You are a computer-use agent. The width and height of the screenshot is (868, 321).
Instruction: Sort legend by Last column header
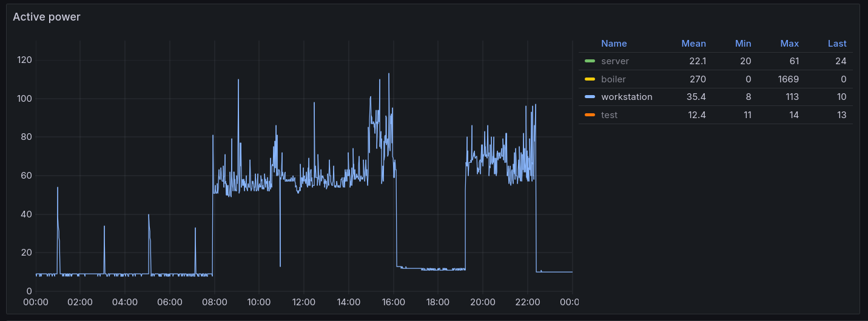point(837,44)
